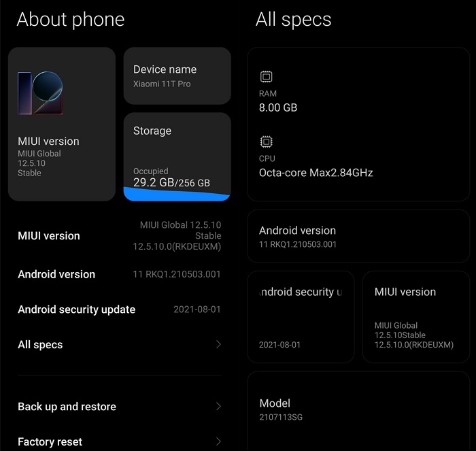This screenshot has width=476, height=451.
Task: Click the blue storage occupied bar
Action: pos(177,194)
